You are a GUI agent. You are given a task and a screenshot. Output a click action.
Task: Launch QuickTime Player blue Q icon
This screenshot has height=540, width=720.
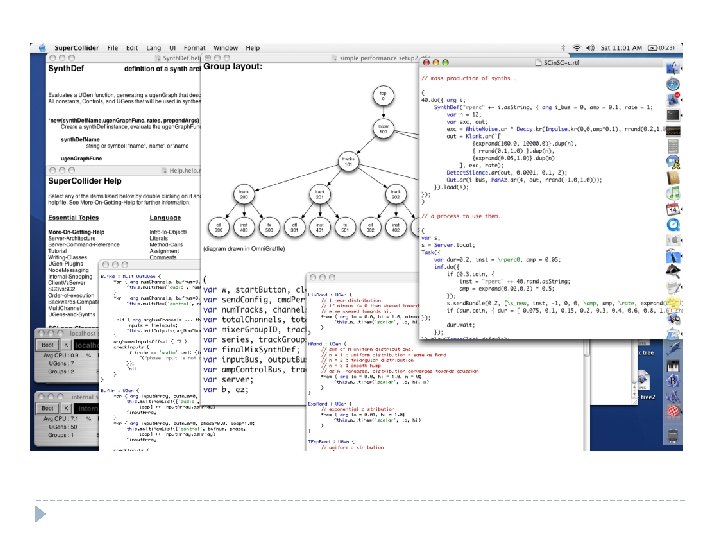673,225
